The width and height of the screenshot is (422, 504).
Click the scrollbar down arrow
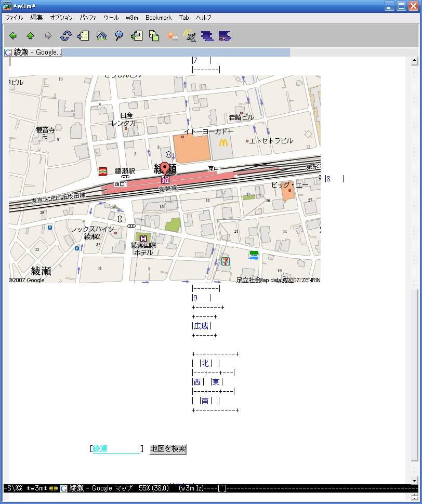point(414,481)
